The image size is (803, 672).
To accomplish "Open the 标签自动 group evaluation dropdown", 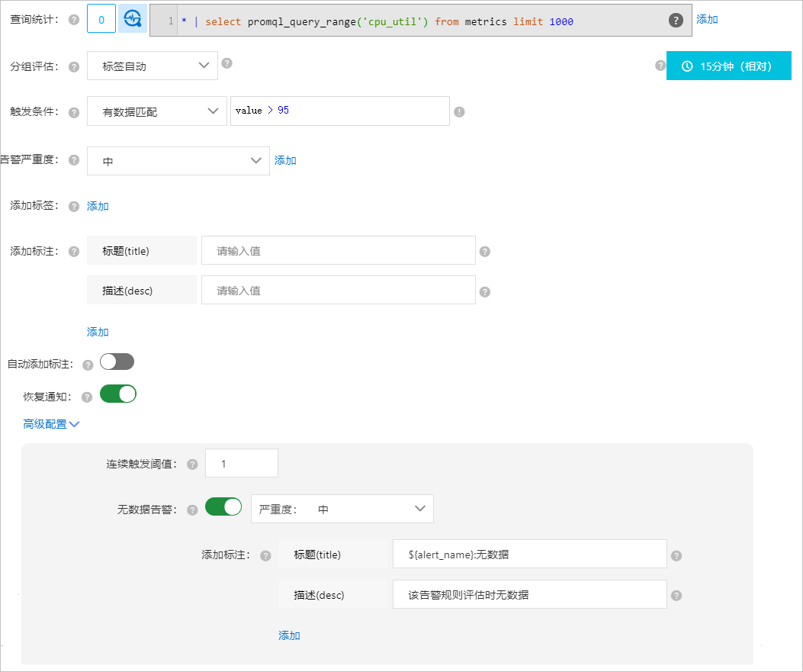I will [152, 66].
